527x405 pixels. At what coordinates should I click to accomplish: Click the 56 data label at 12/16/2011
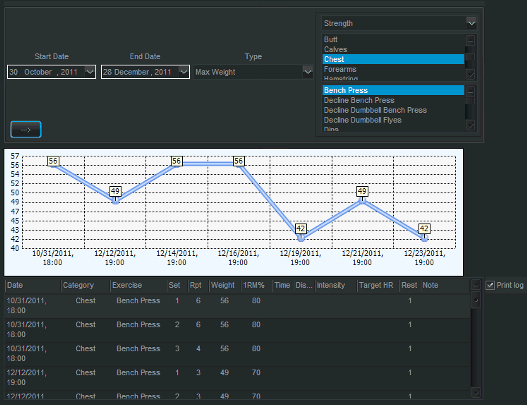coord(238,161)
